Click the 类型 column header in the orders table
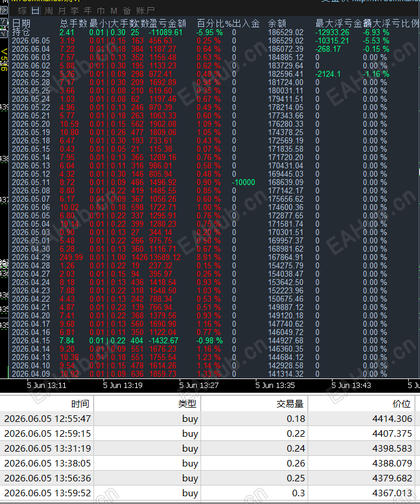Viewport: 420px width, 504px height. pyautogui.click(x=187, y=403)
